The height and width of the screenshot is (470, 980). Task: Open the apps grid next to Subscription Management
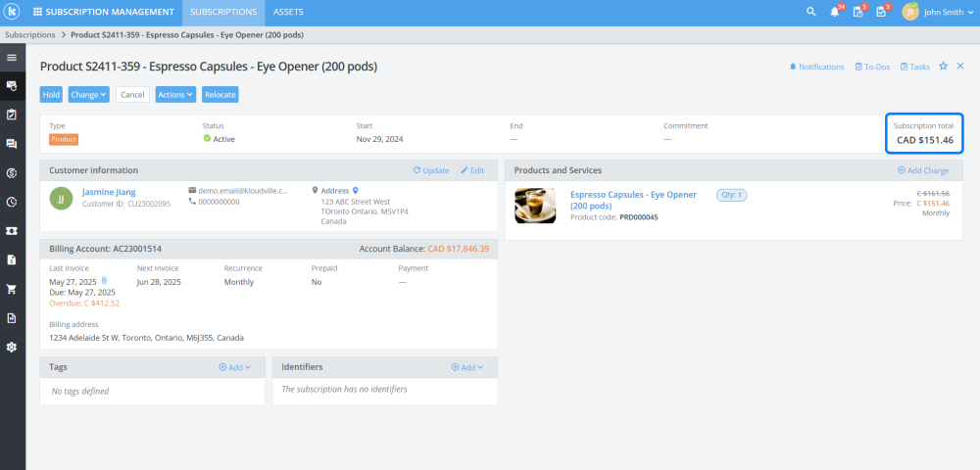tap(38, 12)
